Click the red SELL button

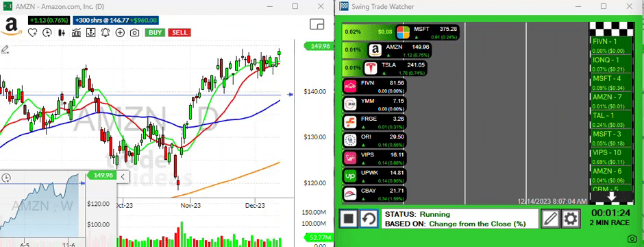[179, 33]
